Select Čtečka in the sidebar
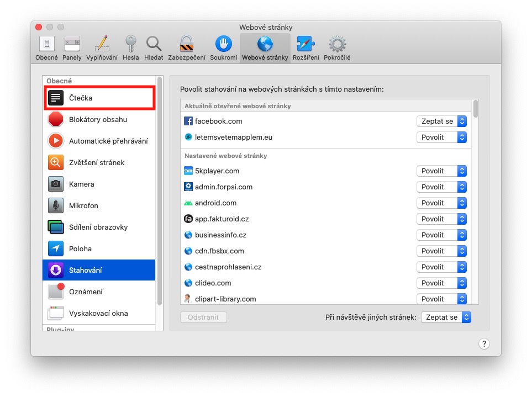The width and height of the screenshot is (532, 397). [x=99, y=98]
